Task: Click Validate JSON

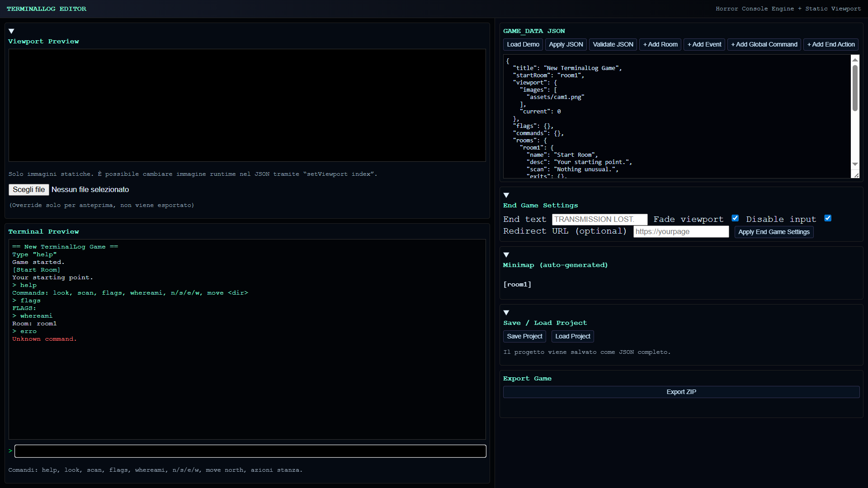Action: (613, 44)
